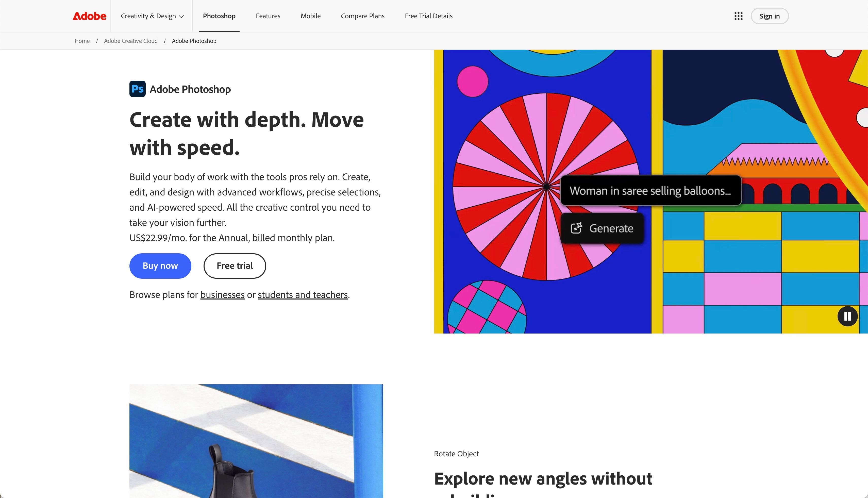Click the Generate sparkle icon
Image resolution: width=868 pixels, height=498 pixels.
(x=576, y=228)
